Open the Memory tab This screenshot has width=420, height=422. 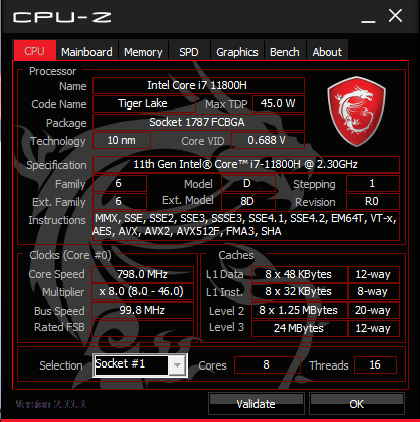pyautogui.click(x=143, y=52)
